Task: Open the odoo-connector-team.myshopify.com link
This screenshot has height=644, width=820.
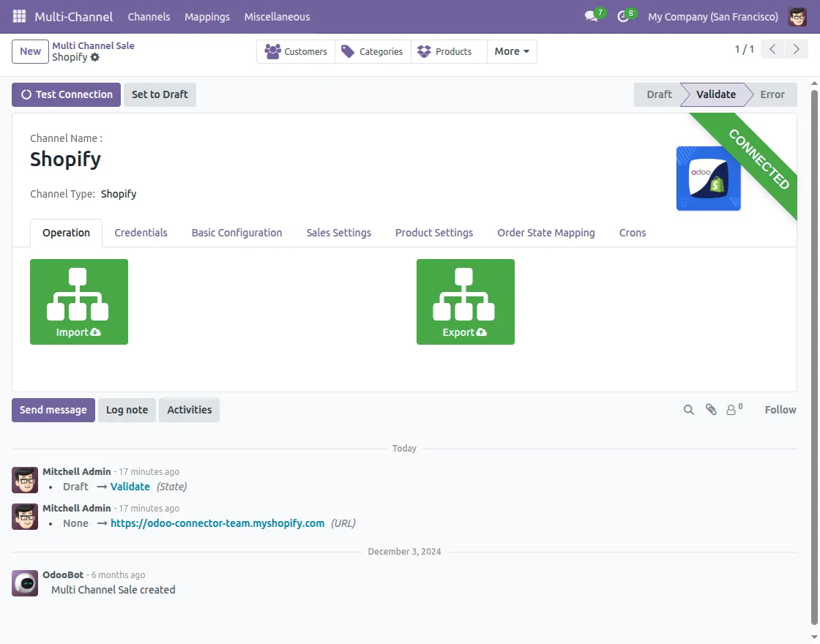Action: (217, 523)
